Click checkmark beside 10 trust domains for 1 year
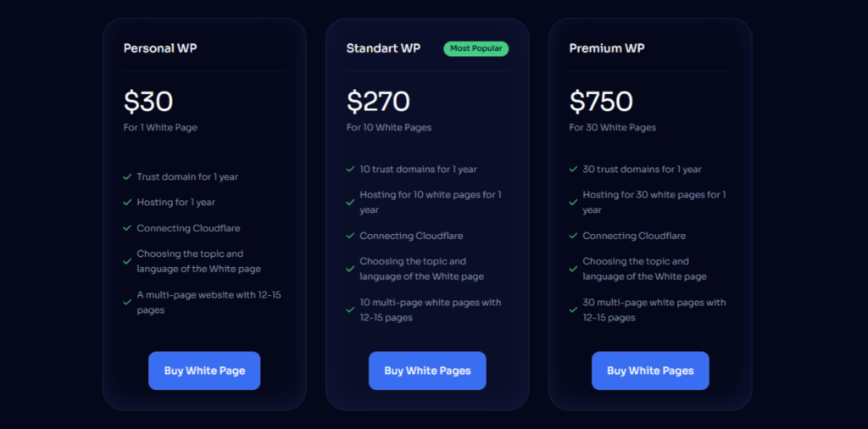The image size is (868, 429). pyautogui.click(x=350, y=170)
